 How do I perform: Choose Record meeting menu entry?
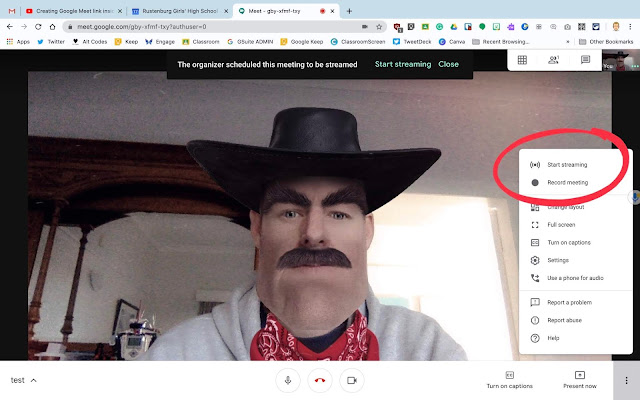[x=576, y=182]
